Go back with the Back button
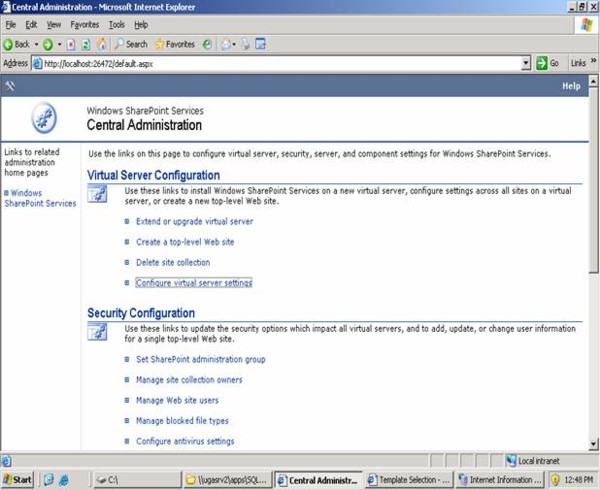Screen dimensions: 600x490 point(16,44)
